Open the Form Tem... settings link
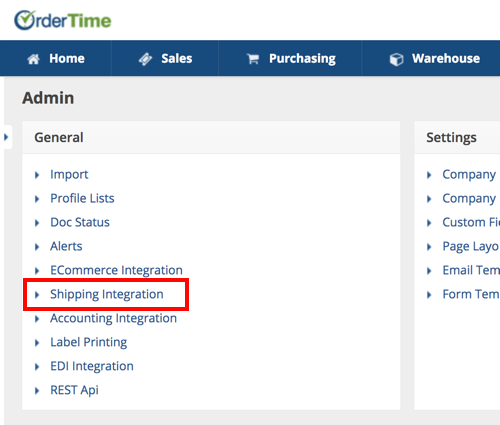500x425 pixels. (471, 294)
